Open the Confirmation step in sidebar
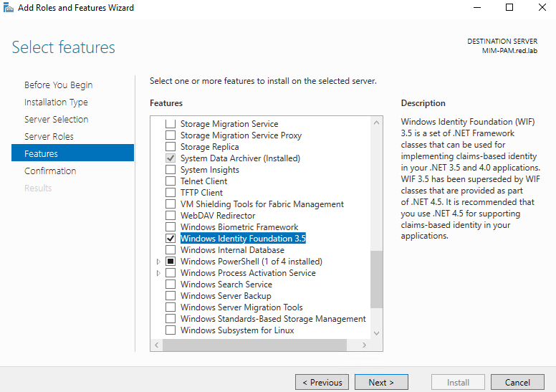 tap(50, 171)
